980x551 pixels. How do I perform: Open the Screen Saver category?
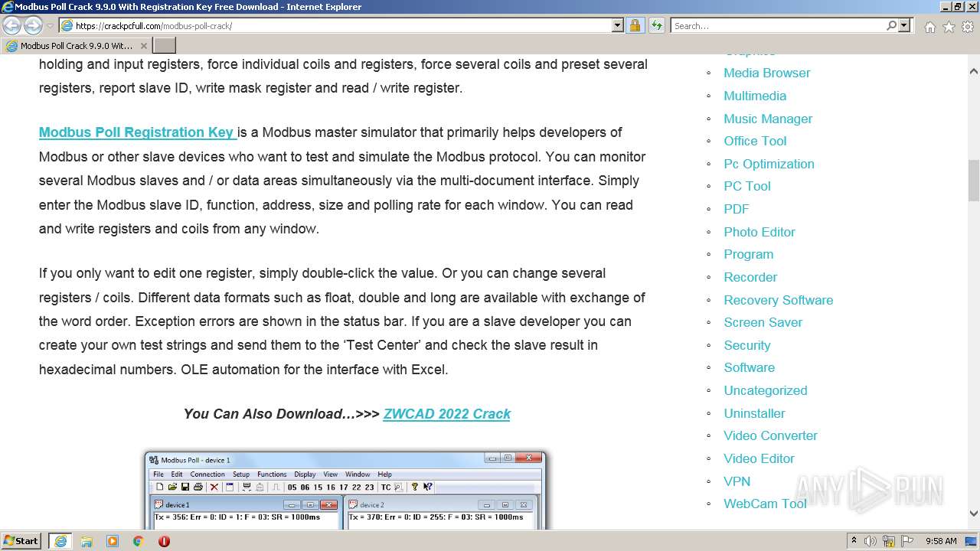coord(763,322)
